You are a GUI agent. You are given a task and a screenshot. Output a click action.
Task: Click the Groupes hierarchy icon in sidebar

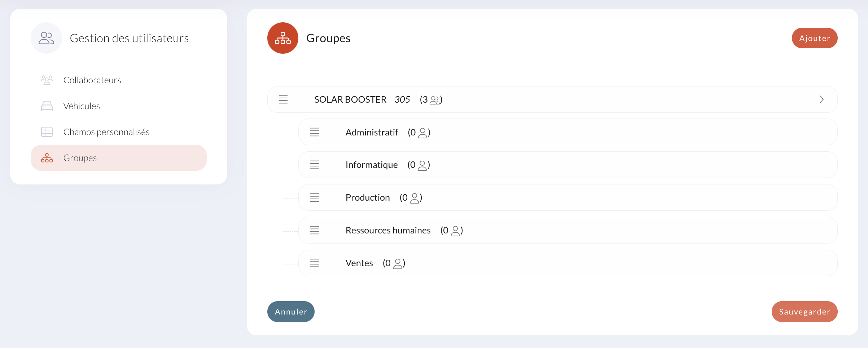tap(47, 158)
